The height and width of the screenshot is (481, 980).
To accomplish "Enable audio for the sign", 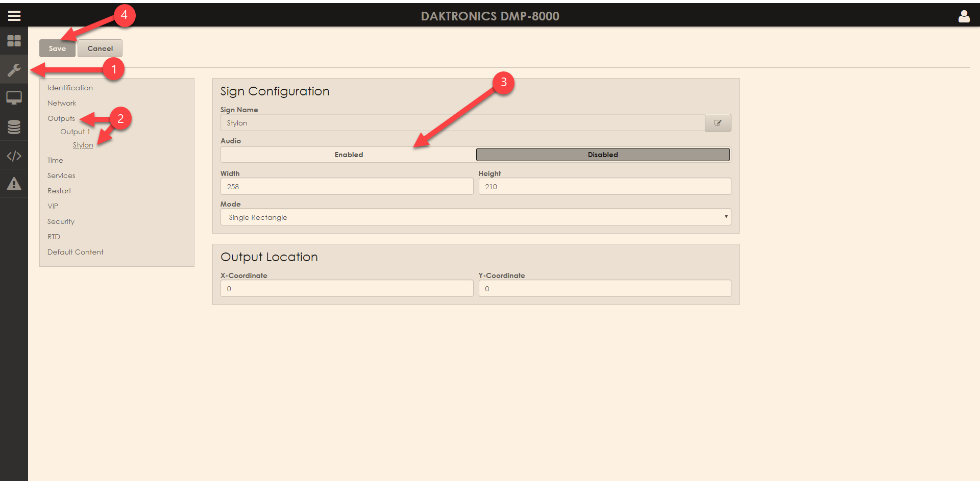I will click(349, 155).
